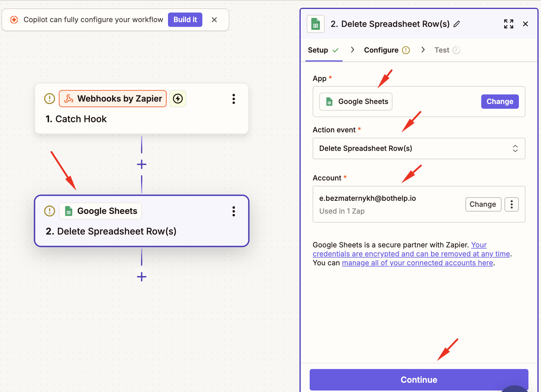Open the manage connected accounts link

[x=417, y=263]
